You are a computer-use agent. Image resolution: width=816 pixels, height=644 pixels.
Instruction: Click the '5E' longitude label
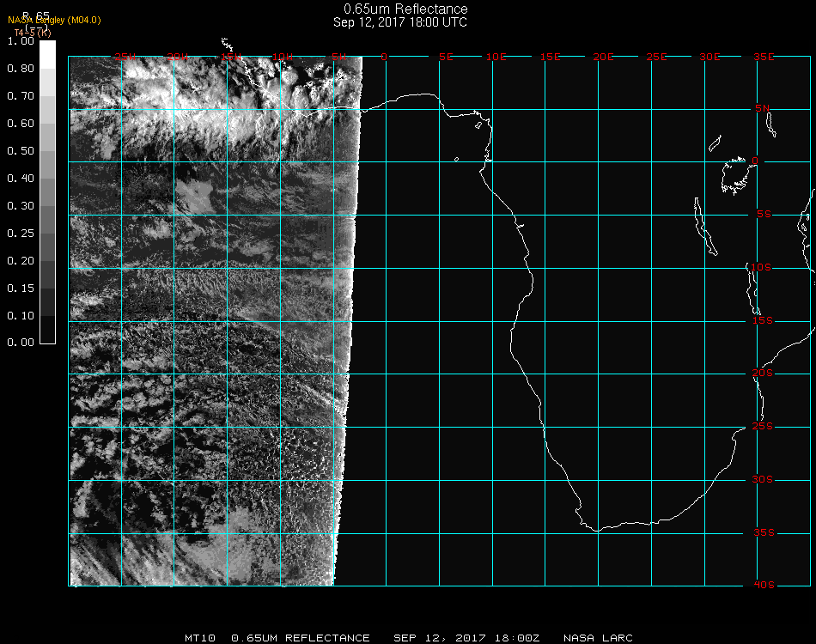click(446, 57)
